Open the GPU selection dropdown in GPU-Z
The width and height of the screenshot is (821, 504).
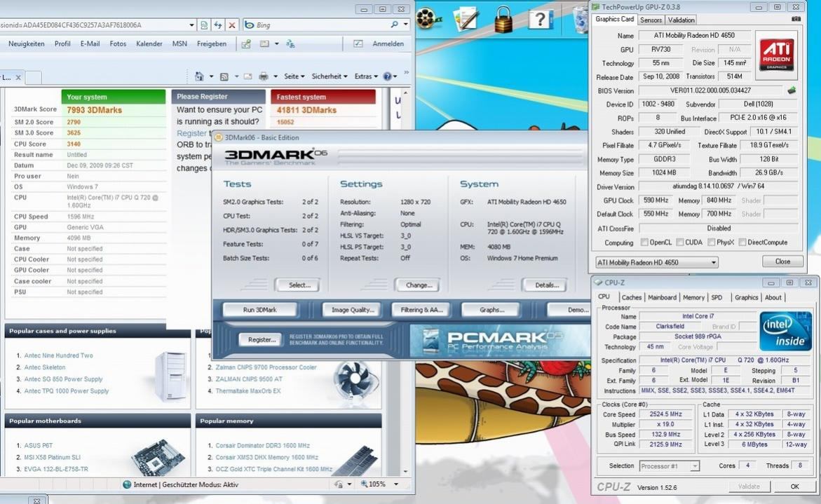657,262
